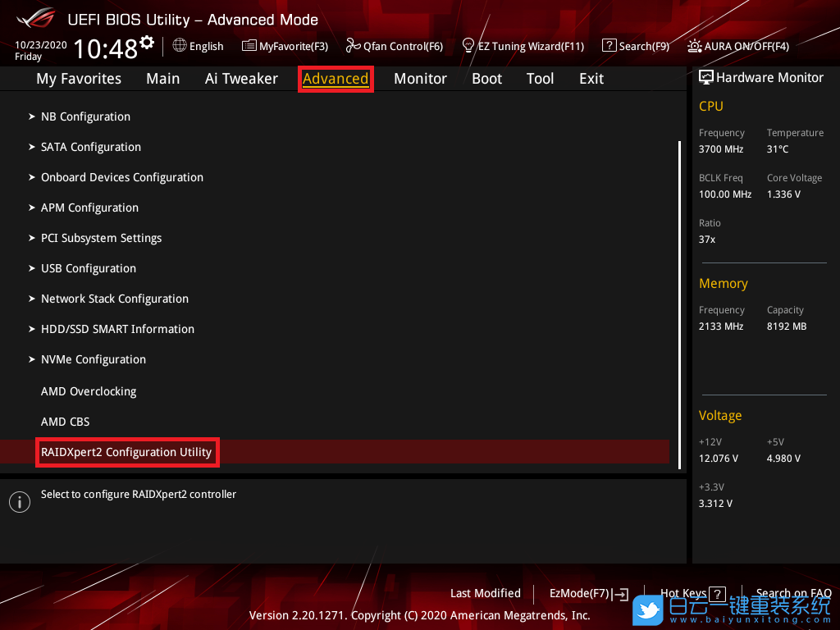The image size is (840, 630).
Task: Click the globe icon for English language
Action: click(x=180, y=46)
